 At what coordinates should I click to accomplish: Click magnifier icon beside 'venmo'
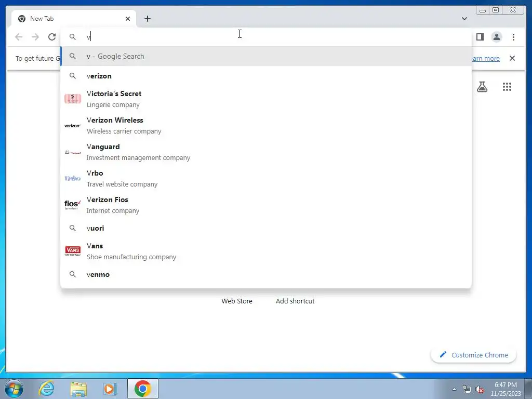73,274
